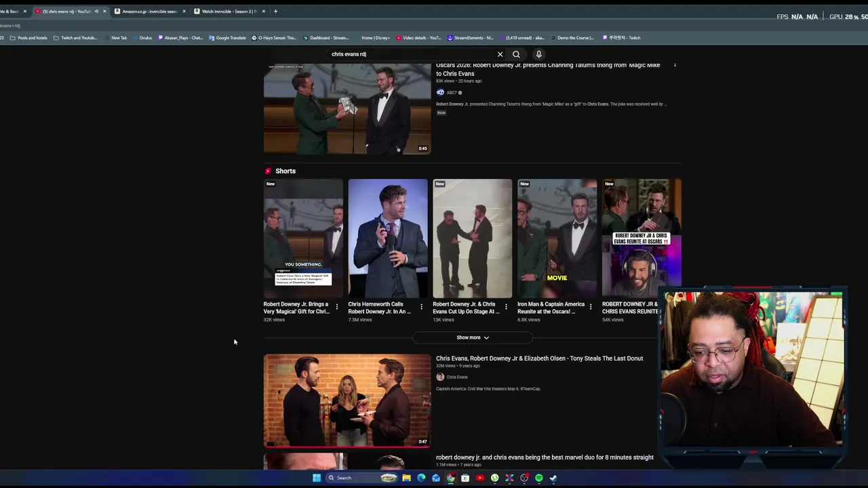Switch to Chrome on the taskbar

[450, 478]
